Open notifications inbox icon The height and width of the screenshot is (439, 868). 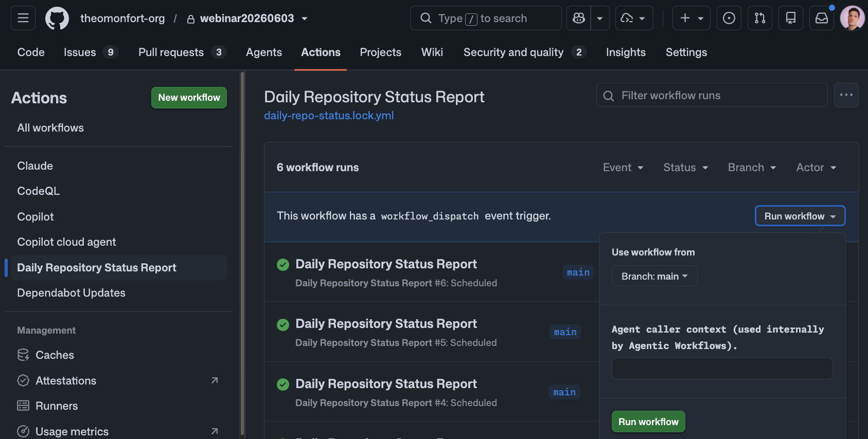822,18
